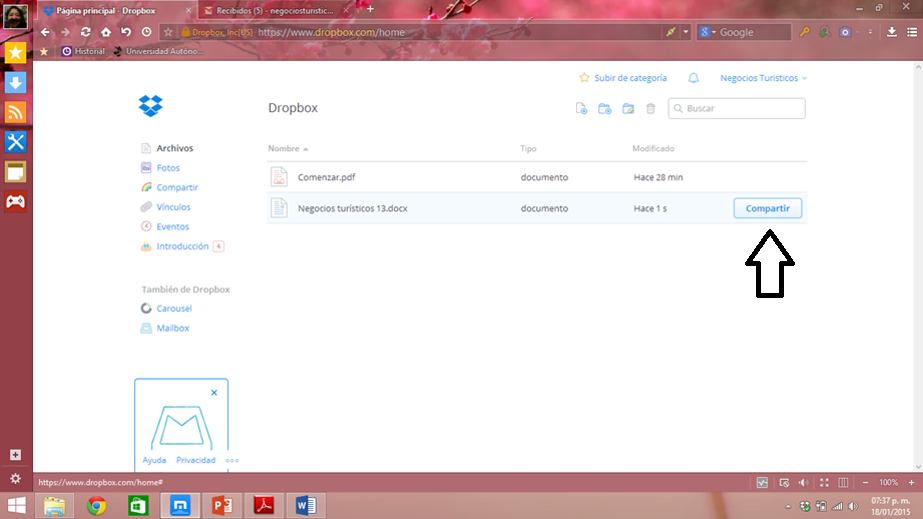The height and width of the screenshot is (519, 923).
Task: Open the RSS feed sidebar icon
Action: click(15, 112)
